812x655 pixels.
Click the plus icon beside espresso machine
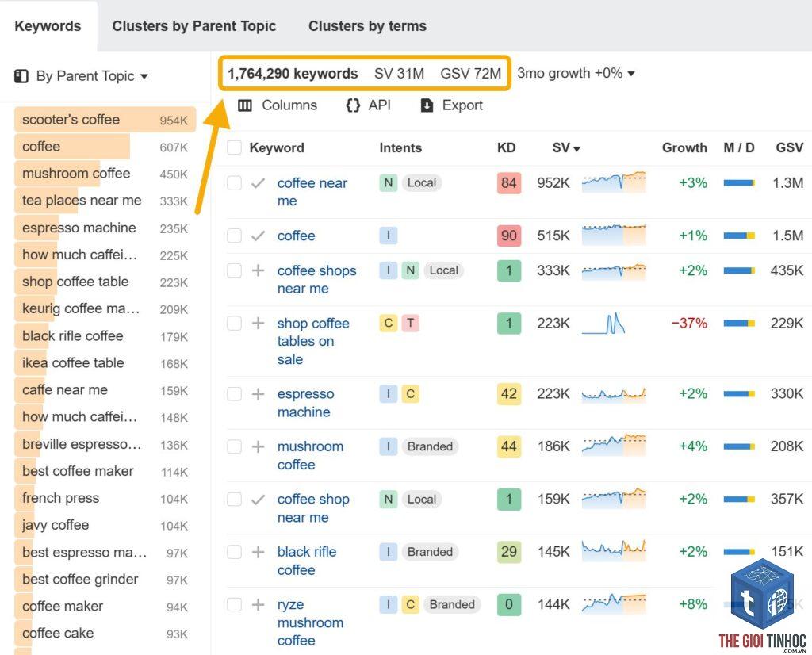tap(258, 394)
